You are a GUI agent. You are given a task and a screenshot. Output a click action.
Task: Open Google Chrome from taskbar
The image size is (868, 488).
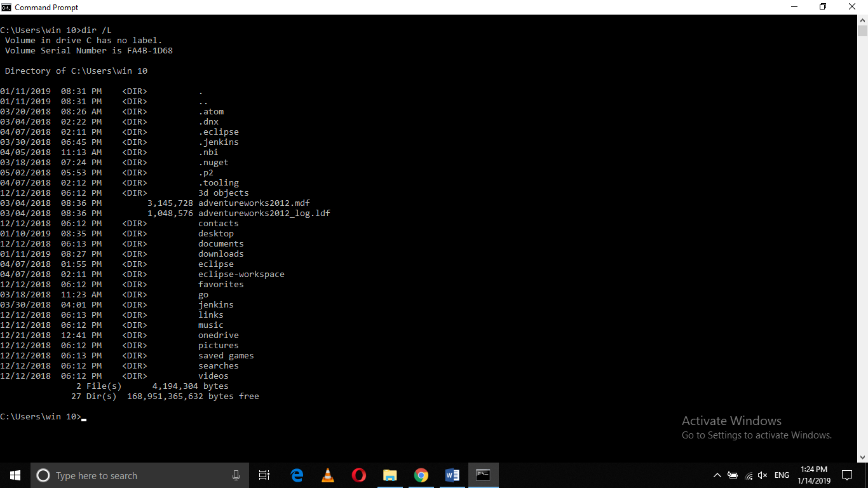click(421, 475)
